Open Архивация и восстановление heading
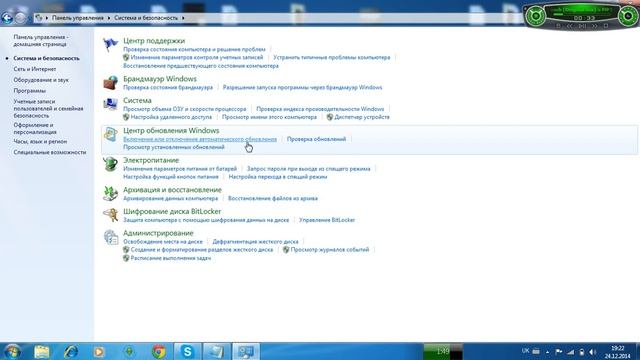This screenshot has width=640, height=360. [172, 190]
